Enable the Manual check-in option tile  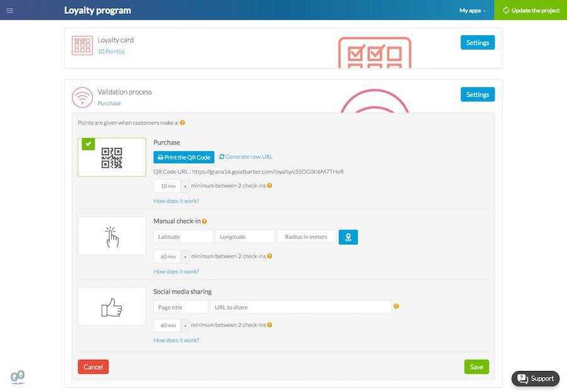pyautogui.click(x=112, y=236)
